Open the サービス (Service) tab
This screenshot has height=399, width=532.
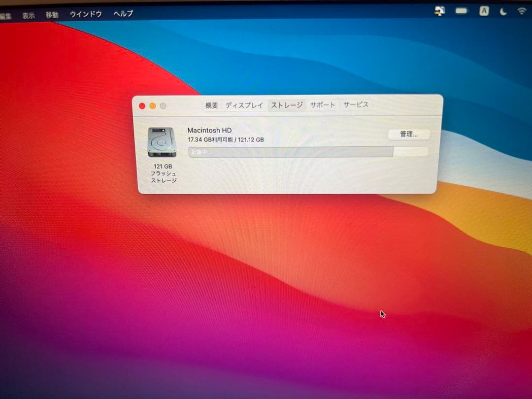[x=356, y=104]
